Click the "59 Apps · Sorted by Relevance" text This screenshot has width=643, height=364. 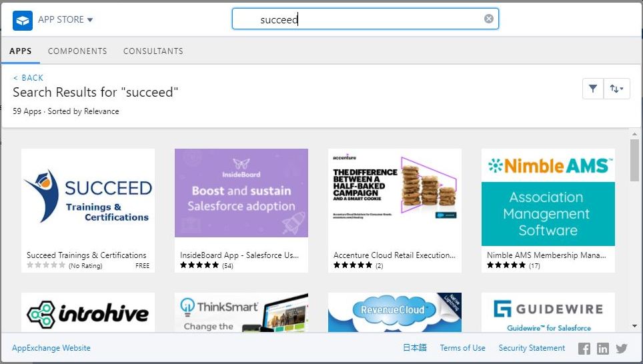point(65,111)
